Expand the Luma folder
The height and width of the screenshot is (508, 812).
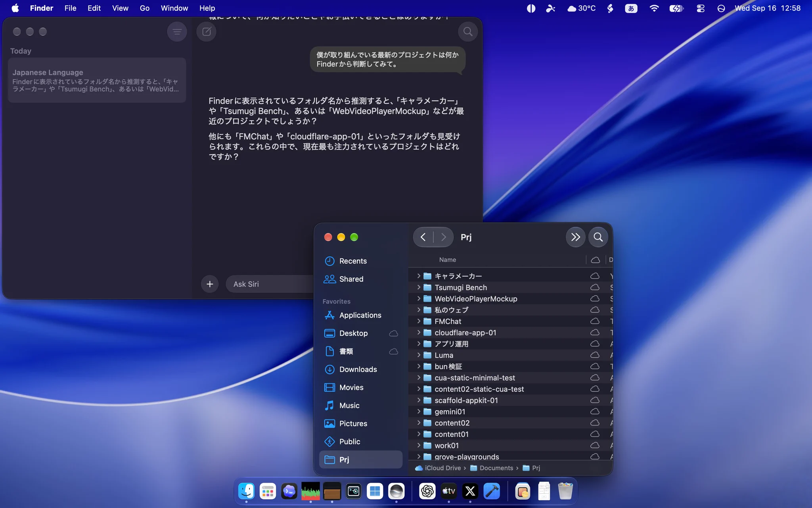click(419, 355)
